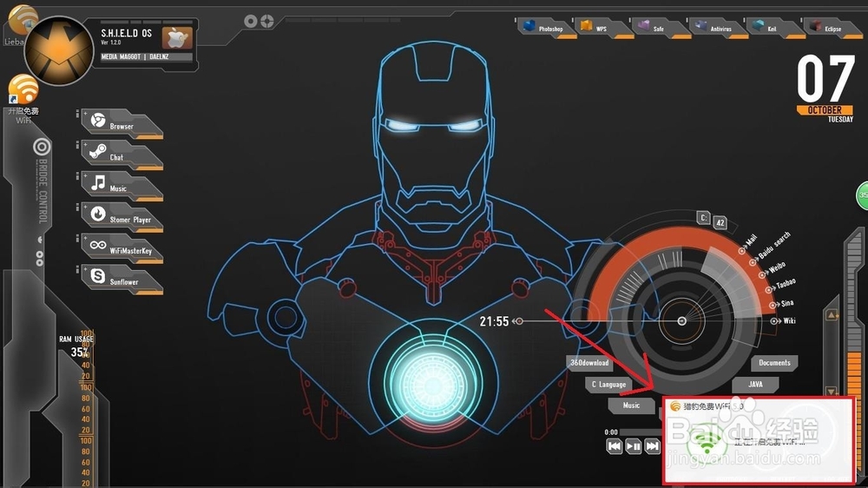The width and height of the screenshot is (868, 488).
Task: Click the ring icon at top center
Action: click(251, 21)
